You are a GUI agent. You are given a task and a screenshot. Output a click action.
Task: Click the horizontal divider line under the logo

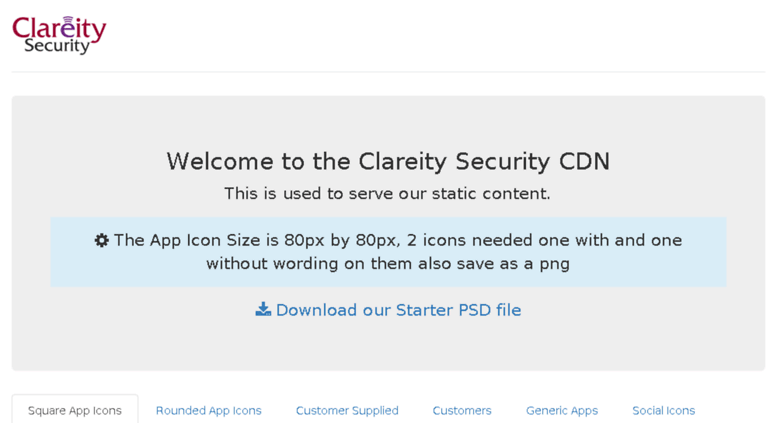coord(388,72)
